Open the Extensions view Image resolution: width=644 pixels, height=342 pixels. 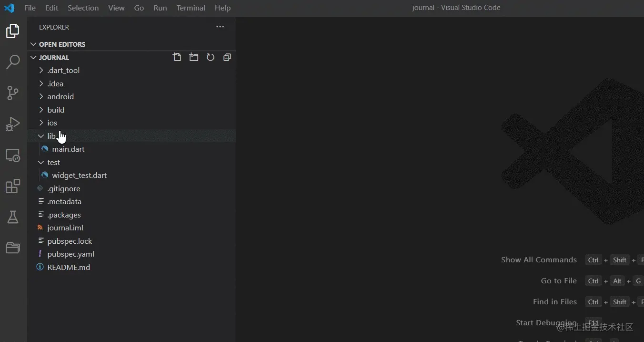click(x=13, y=186)
